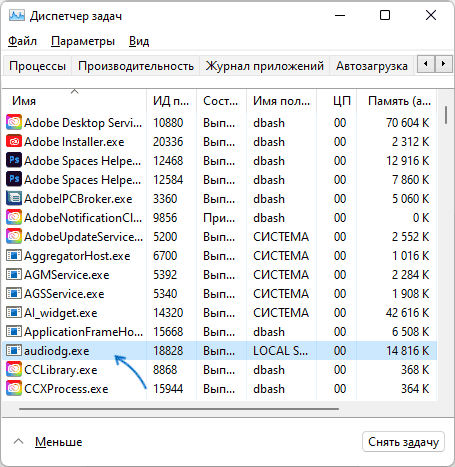Click PID value 9856
The image size is (455, 467).
coord(165,218)
